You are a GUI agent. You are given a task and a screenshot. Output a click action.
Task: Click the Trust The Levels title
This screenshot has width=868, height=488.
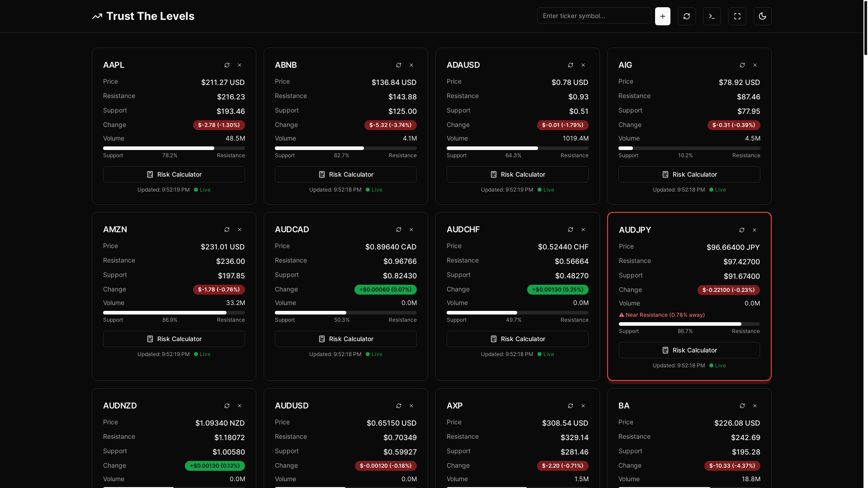coord(150,16)
